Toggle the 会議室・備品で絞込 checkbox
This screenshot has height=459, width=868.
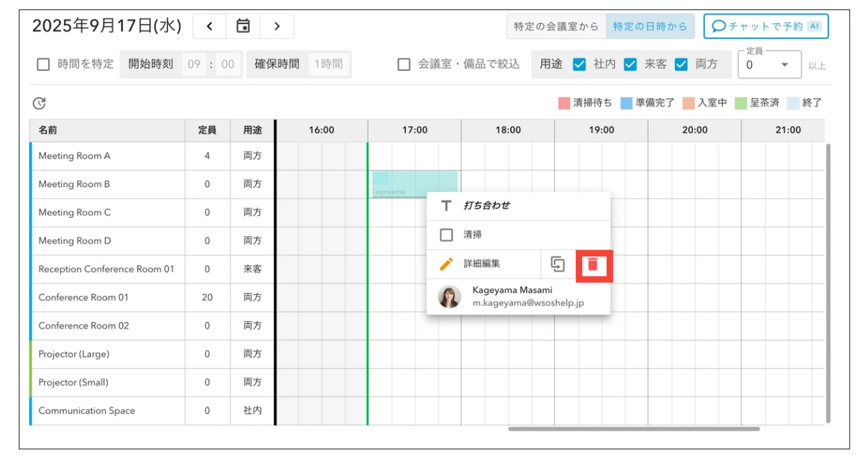click(404, 64)
